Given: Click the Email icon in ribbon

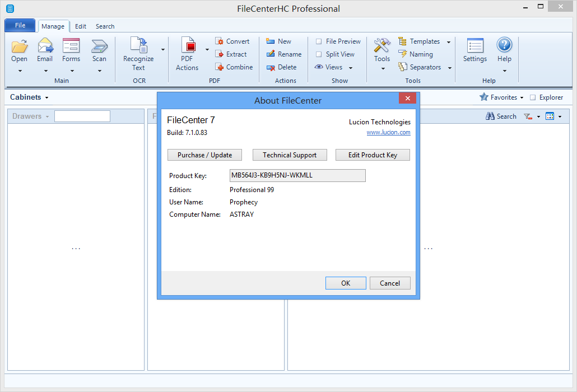Looking at the screenshot, I should (x=45, y=45).
